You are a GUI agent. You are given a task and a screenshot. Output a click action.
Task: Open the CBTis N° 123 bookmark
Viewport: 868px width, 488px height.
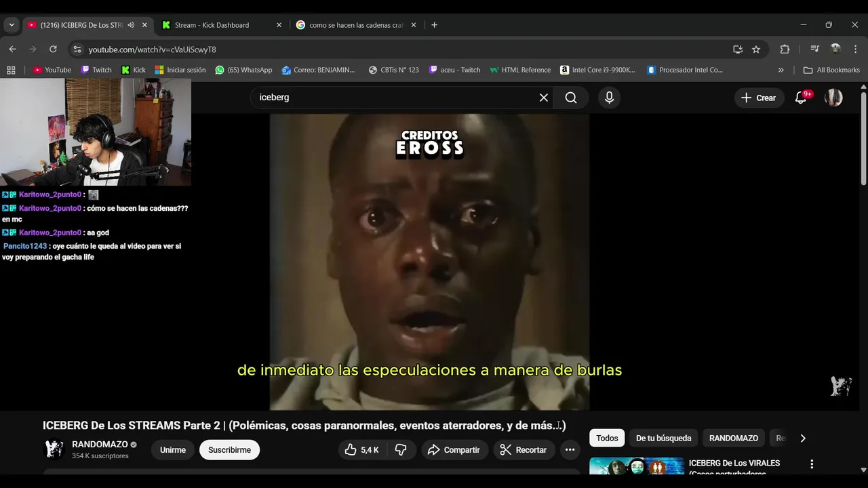[x=394, y=70]
